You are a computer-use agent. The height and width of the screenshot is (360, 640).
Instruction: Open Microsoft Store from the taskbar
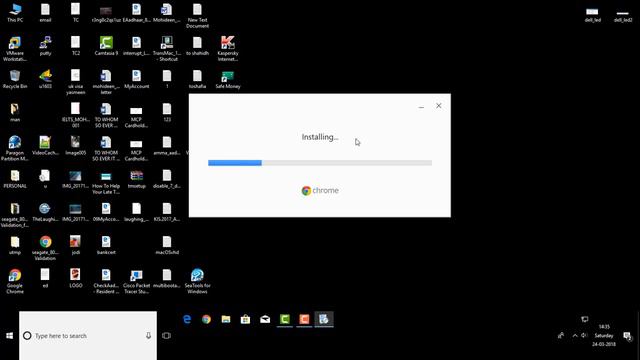pyautogui.click(x=245, y=319)
